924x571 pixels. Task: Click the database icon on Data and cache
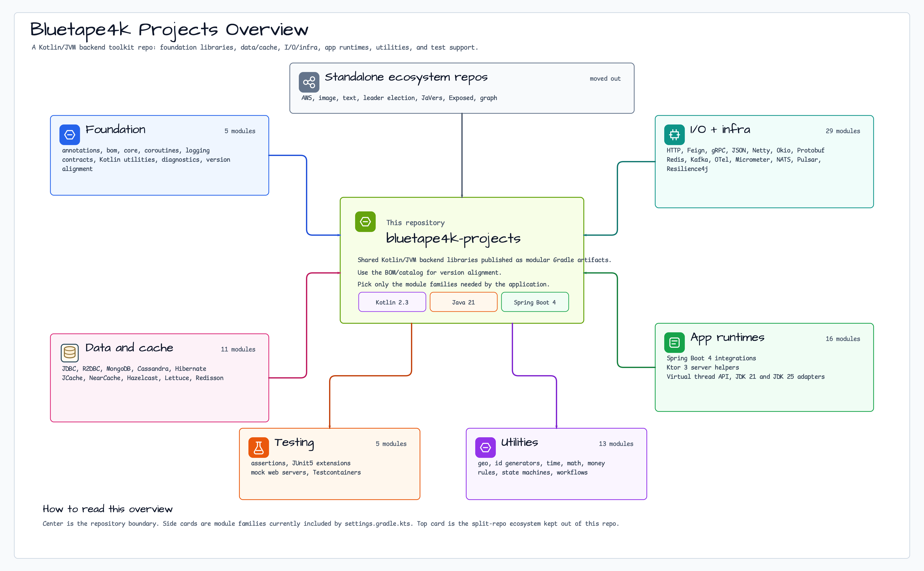70,353
